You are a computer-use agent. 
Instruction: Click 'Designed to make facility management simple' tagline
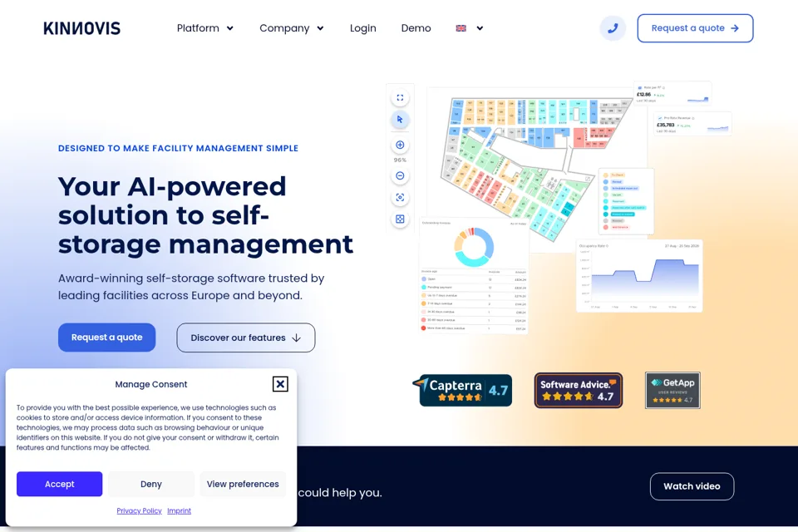click(x=178, y=148)
